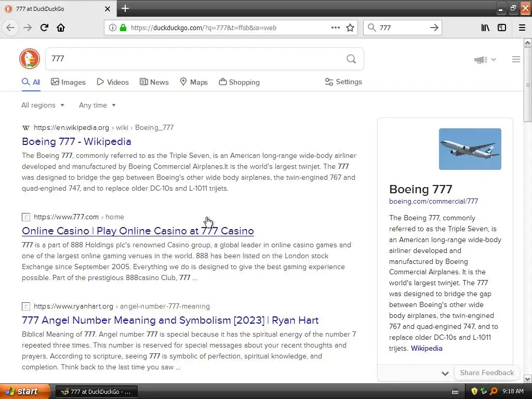Open Wikipedia source link in info panel
Viewport: 532px width, 399px height.
pos(427,348)
